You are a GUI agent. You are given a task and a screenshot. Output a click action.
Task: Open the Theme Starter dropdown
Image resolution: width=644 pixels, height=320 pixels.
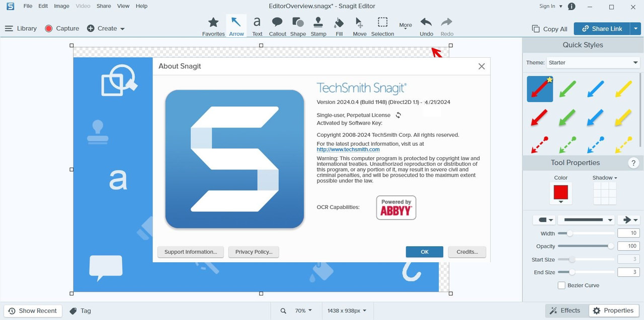click(593, 63)
